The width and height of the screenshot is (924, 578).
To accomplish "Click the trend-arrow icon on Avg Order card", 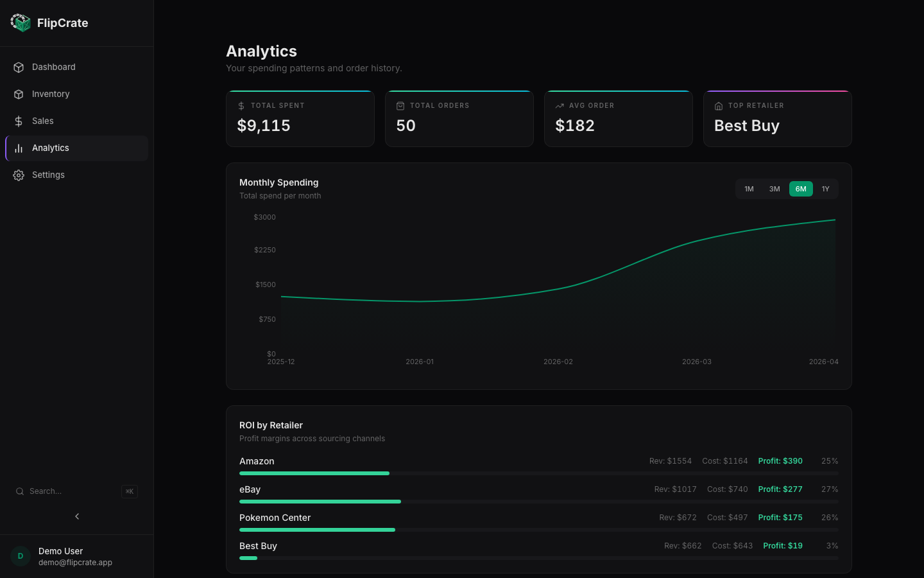I will point(560,105).
